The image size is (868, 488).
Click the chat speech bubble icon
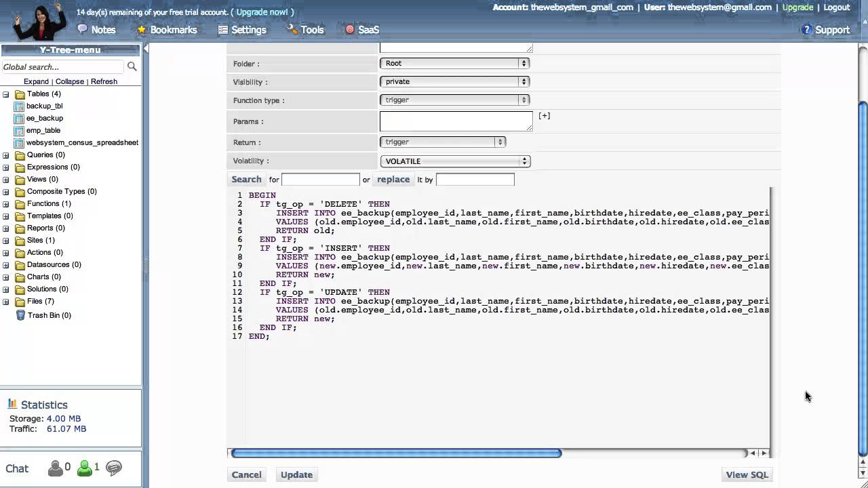(114, 468)
